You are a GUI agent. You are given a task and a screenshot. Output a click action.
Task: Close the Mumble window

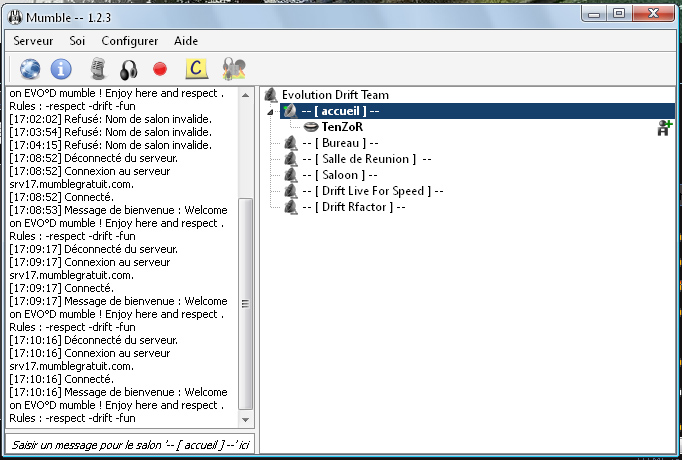coord(654,13)
